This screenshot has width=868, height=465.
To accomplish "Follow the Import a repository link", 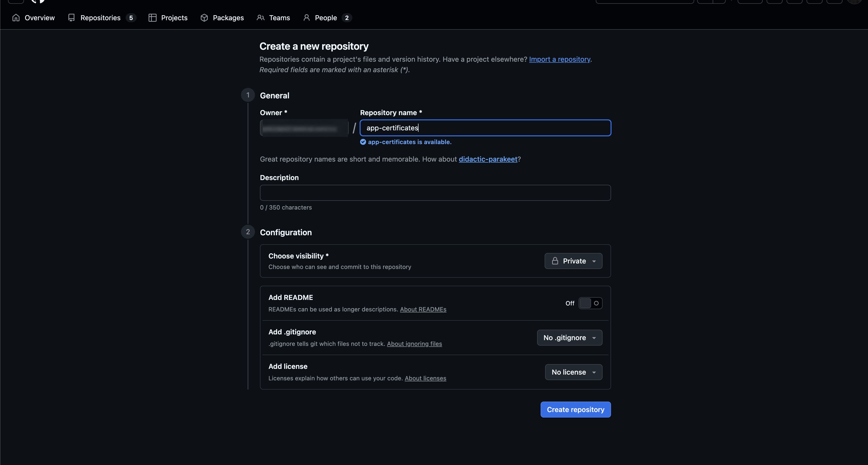I will tap(560, 59).
